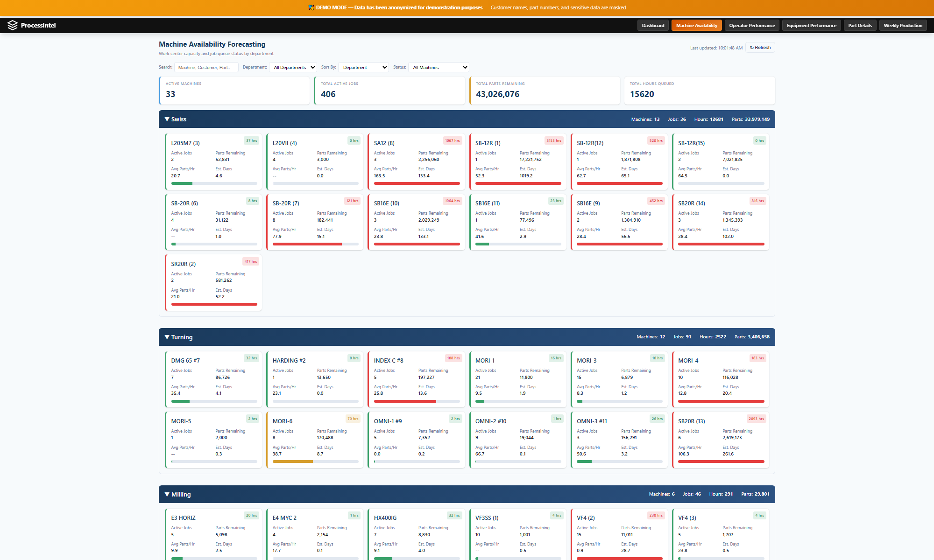The image size is (934, 560).
Task: Click the Machine Availability tab
Action: pyautogui.click(x=696, y=25)
